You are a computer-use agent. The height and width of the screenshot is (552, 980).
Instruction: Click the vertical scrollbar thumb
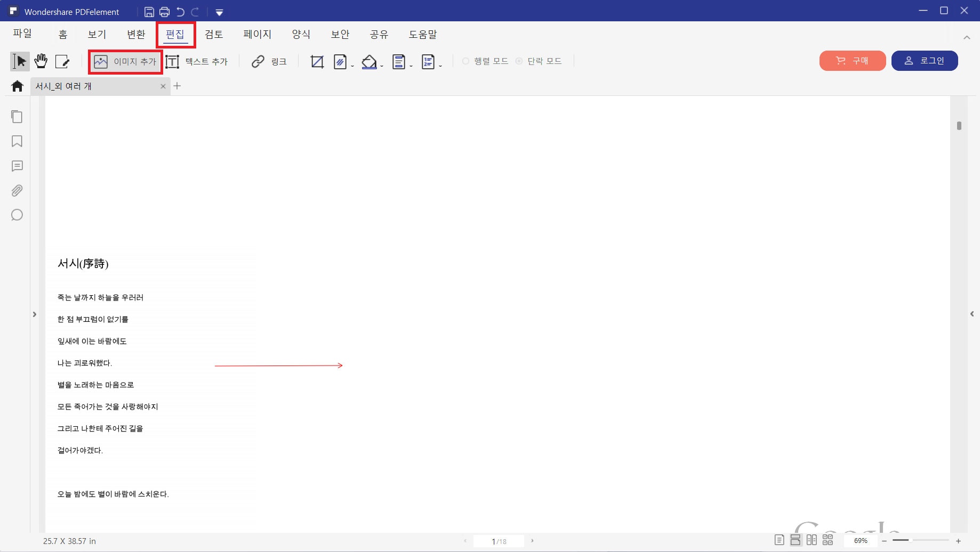(x=959, y=126)
